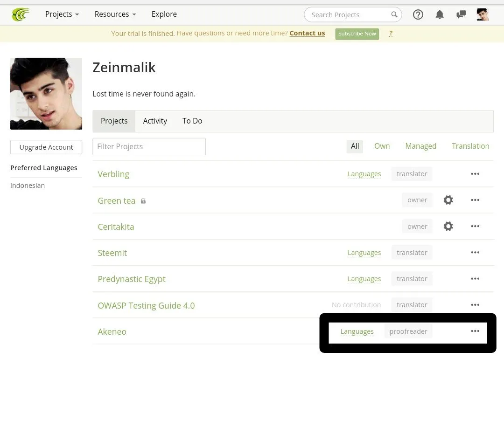Switch to the To Do tab

192,121
